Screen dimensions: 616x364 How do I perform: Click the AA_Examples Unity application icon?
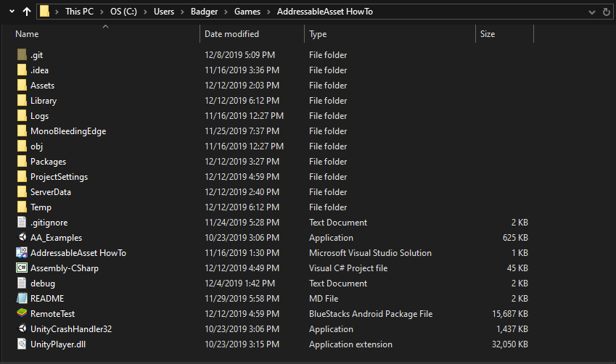pos(22,237)
